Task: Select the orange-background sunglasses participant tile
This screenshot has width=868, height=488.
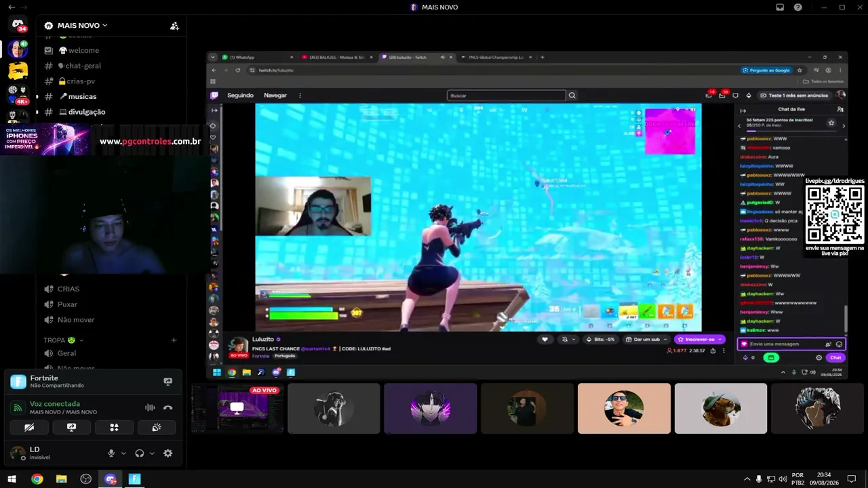Action: click(624, 409)
